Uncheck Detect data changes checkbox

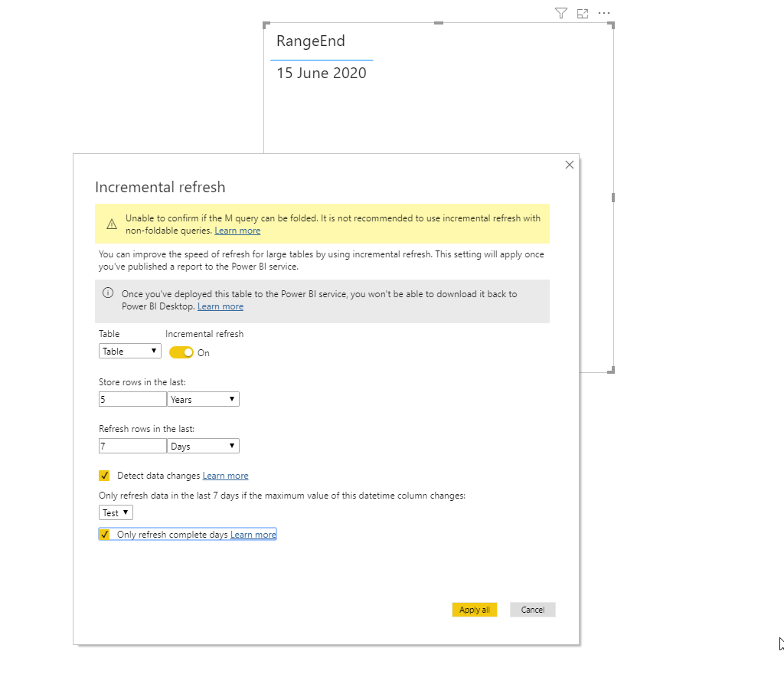click(x=104, y=476)
